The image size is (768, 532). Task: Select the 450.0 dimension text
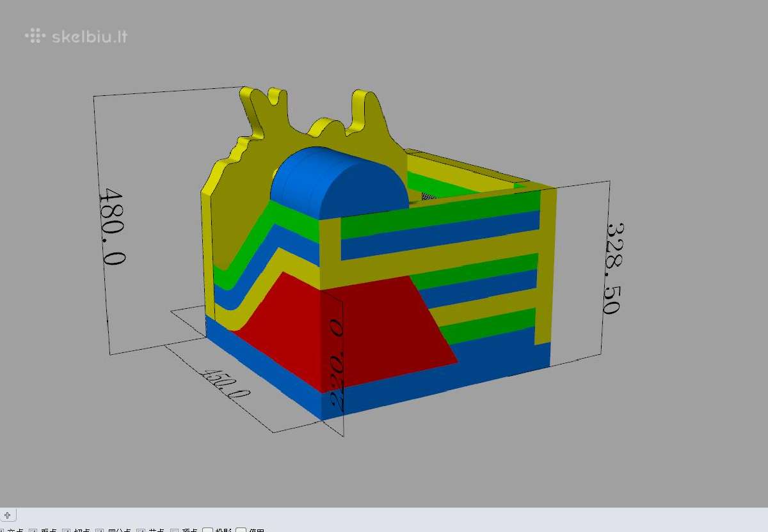click(x=225, y=384)
